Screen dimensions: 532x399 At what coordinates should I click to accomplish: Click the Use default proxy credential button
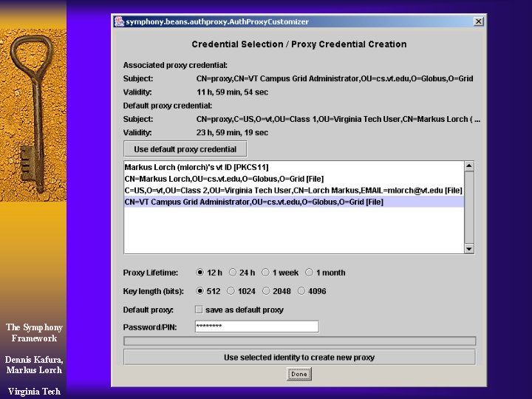[x=185, y=149]
